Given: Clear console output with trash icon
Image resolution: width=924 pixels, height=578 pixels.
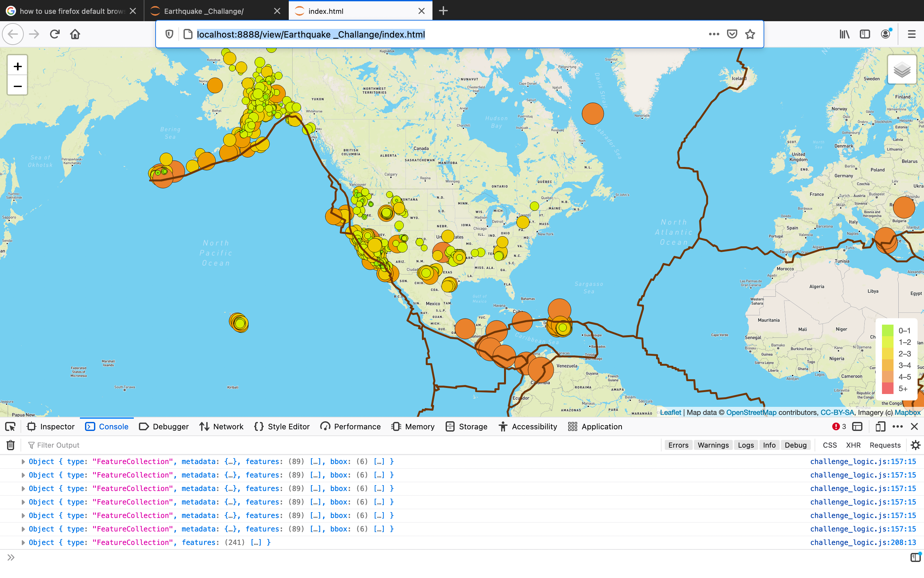Looking at the screenshot, I should (x=11, y=445).
